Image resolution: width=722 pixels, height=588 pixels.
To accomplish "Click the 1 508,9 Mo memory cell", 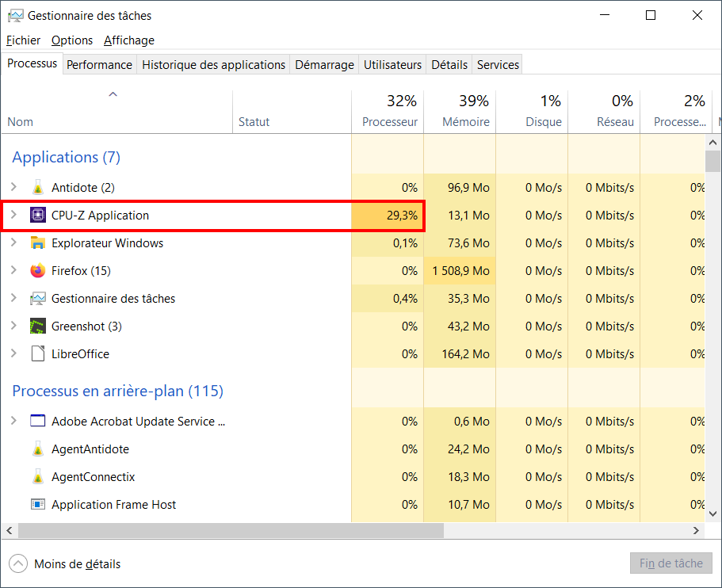I will [x=460, y=271].
